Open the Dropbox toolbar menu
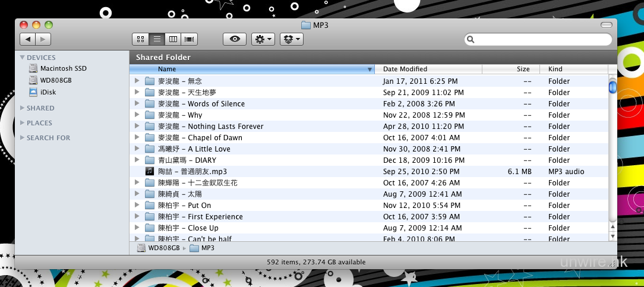The width and height of the screenshot is (644, 287). pos(291,39)
